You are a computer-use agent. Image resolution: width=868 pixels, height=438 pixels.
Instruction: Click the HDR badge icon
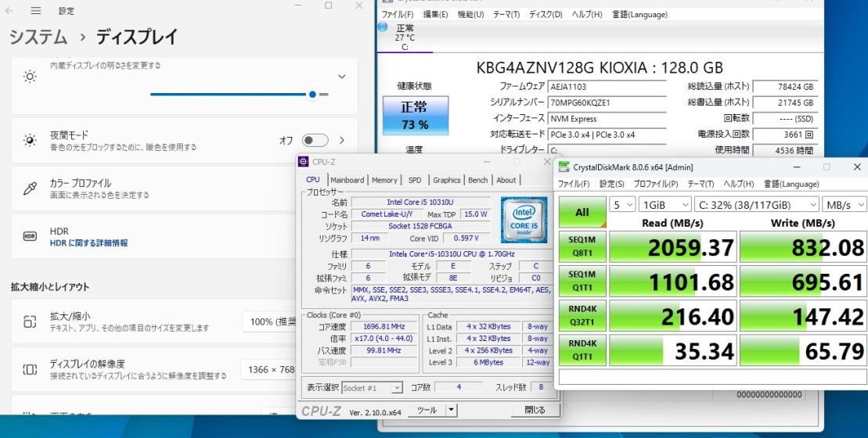30,236
